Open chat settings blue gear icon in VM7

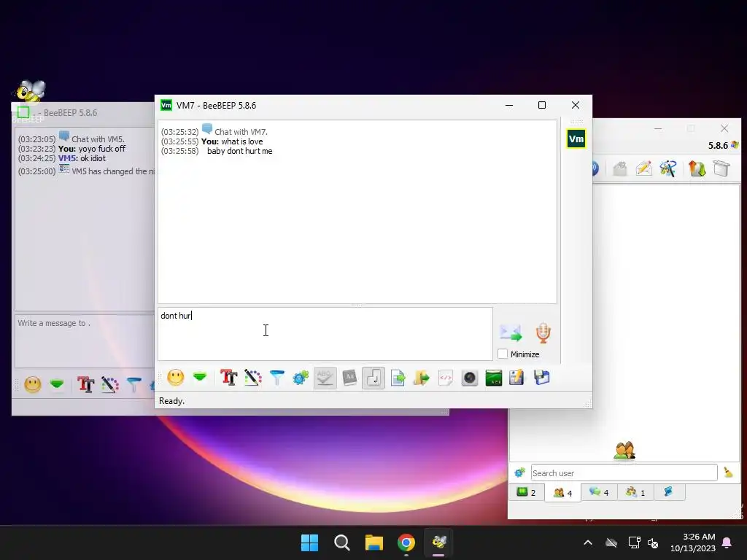[301, 378]
